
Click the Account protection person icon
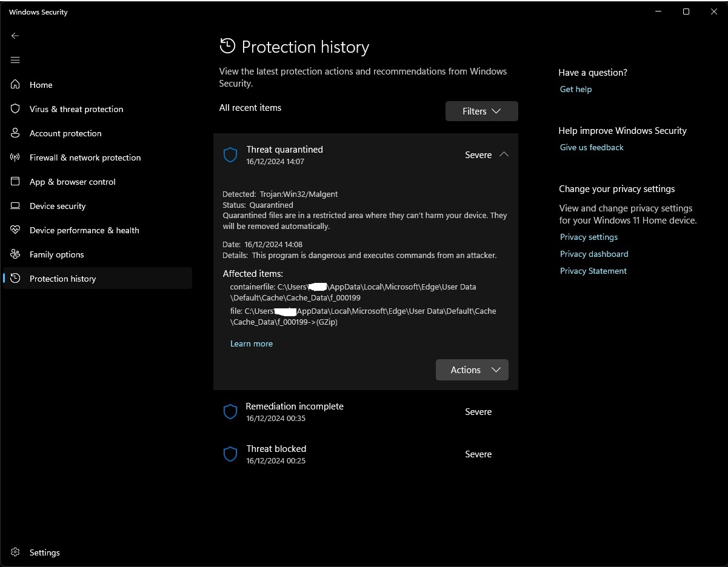pyautogui.click(x=15, y=133)
